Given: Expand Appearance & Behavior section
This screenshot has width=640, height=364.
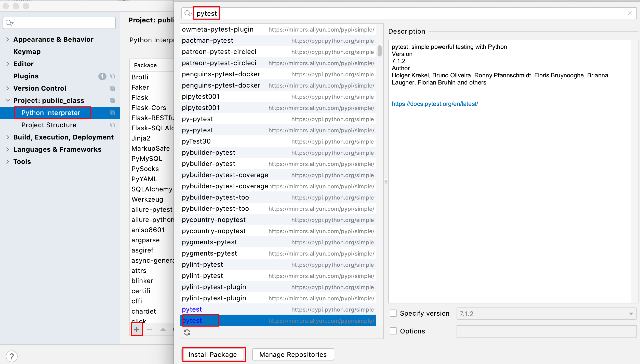Looking at the screenshot, I should [8, 39].
